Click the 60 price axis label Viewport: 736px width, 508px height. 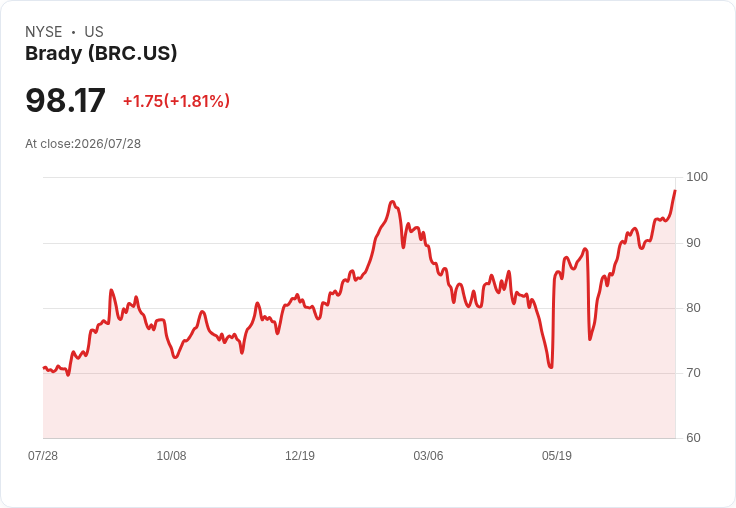tap(693, 438)
